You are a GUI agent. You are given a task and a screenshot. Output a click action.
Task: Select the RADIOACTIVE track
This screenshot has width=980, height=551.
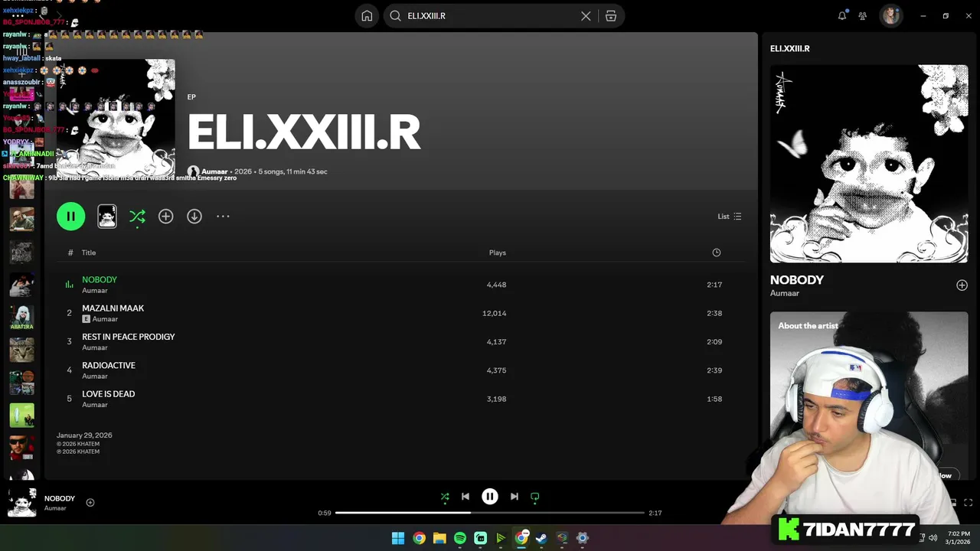400,370
